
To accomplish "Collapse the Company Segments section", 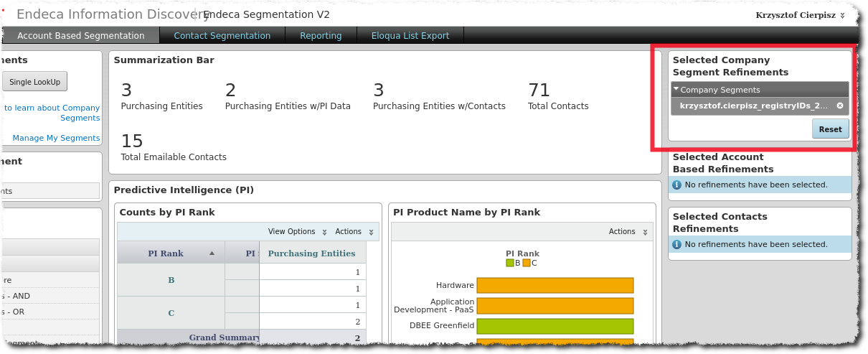I will [x=676, y=90].
